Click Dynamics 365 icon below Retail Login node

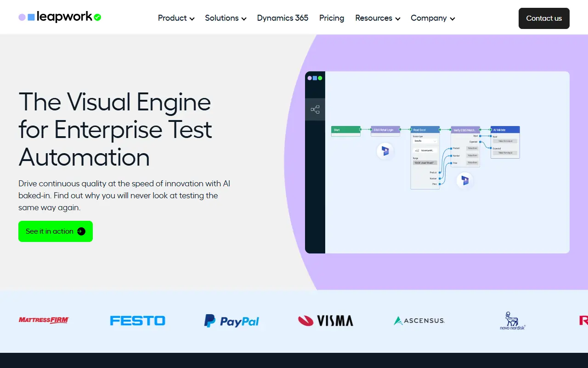coord(385,151)
